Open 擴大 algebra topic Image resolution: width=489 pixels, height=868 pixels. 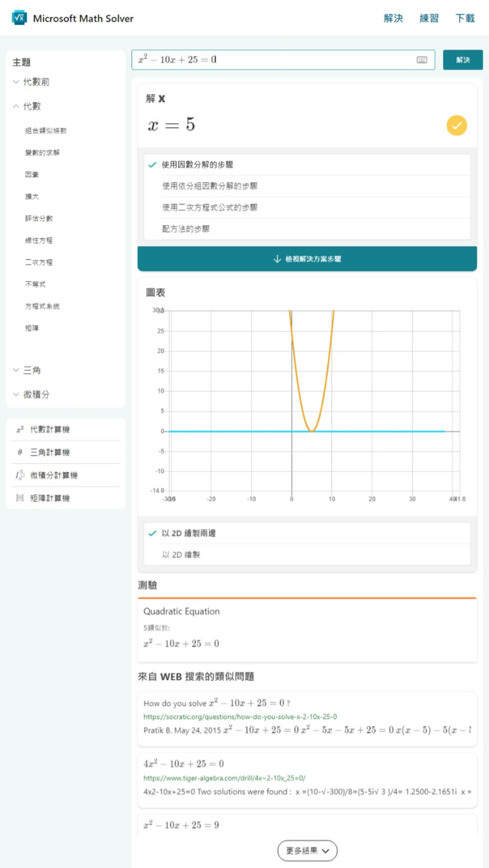tap(32, 196)
